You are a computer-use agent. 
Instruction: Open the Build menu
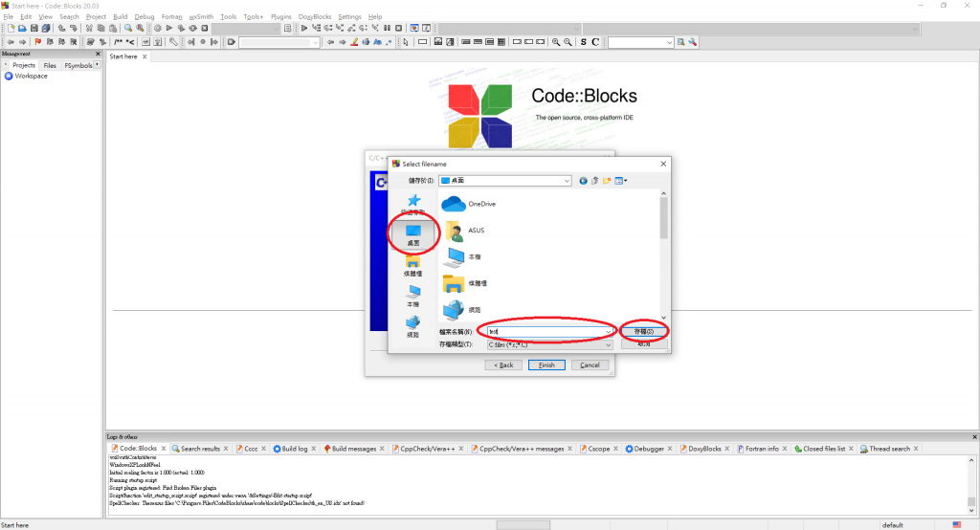point(120,17)
